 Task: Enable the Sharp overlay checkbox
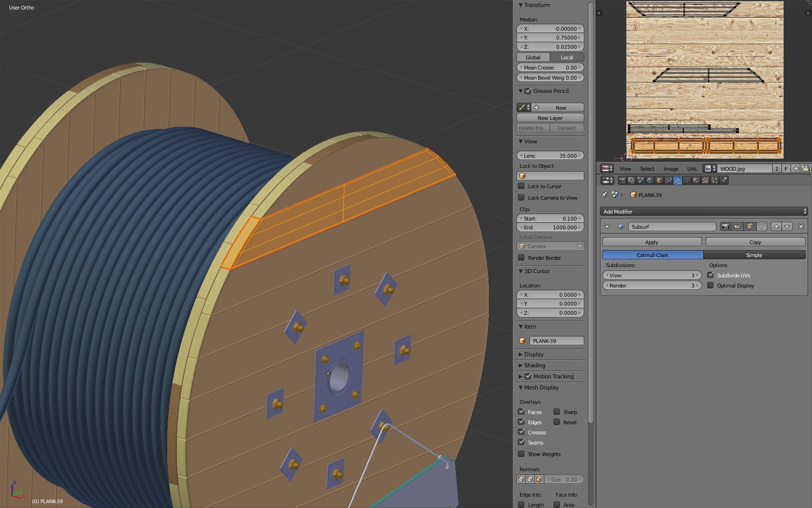click(557, 412)
